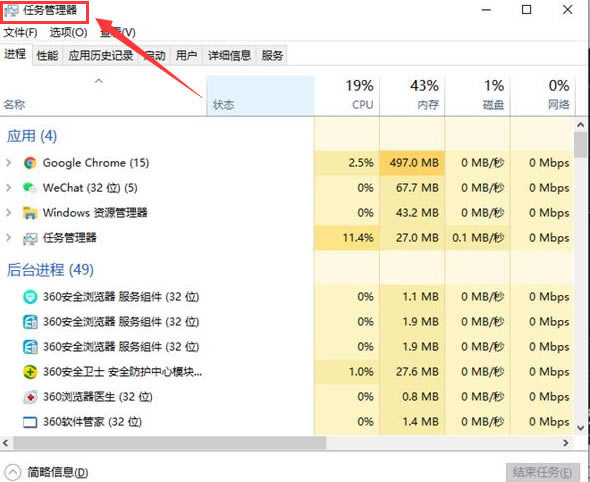
Task: Select the 应用 (4) group heading
Action: click(x=32, y=136)
